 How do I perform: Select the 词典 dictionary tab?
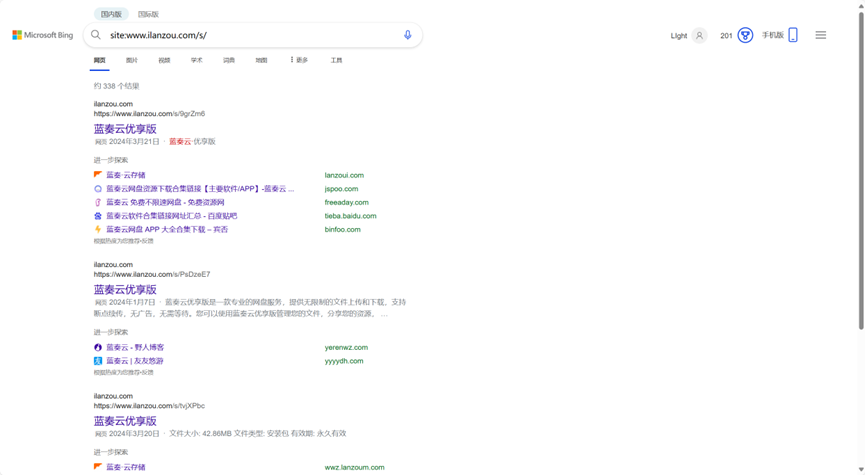(x=229, y=60)
